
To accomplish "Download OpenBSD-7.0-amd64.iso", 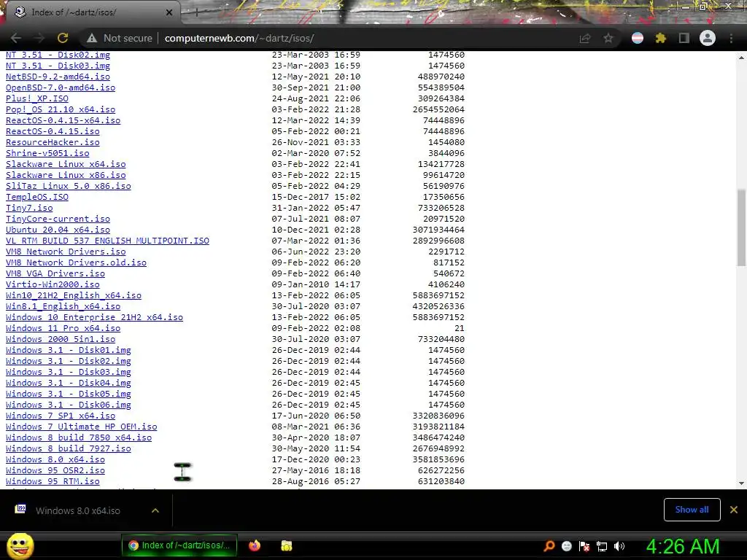I will point(61,87).
